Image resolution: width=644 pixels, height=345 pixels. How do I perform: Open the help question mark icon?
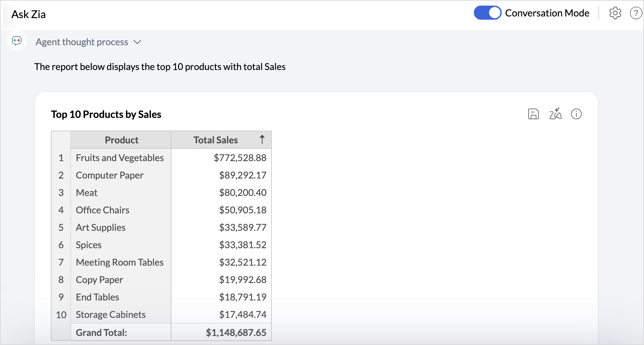click(636, 13)
